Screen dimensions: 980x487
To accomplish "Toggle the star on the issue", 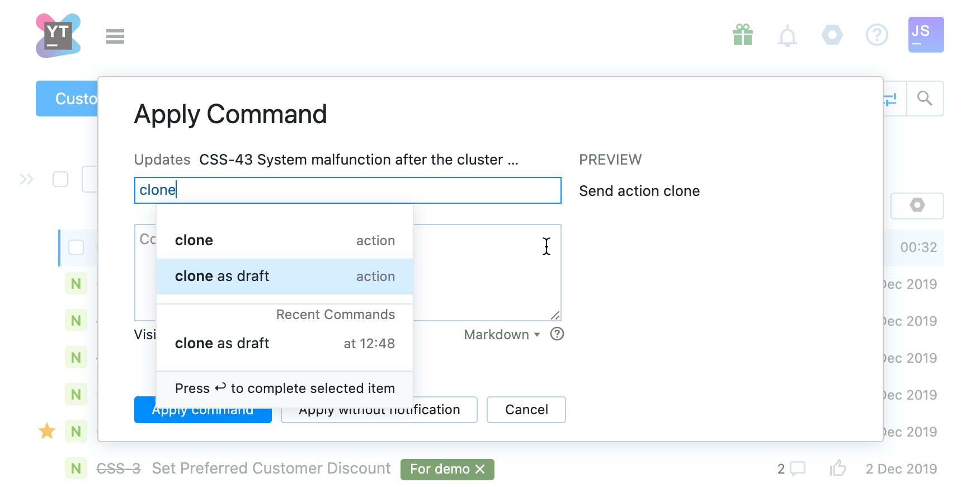I will coord(47,431).
